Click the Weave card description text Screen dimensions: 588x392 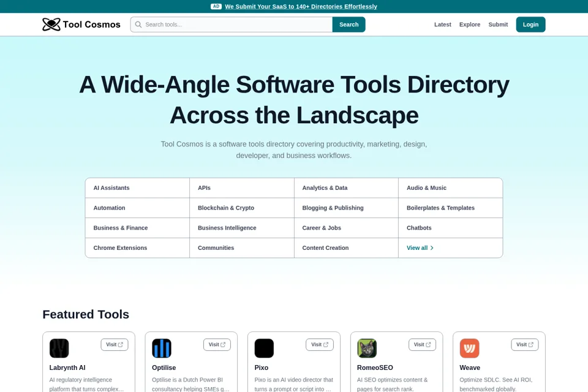(496, 384)
